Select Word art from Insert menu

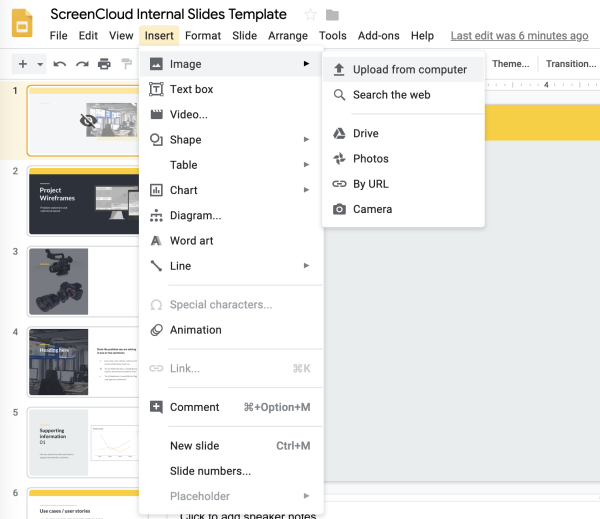(191, 241)
